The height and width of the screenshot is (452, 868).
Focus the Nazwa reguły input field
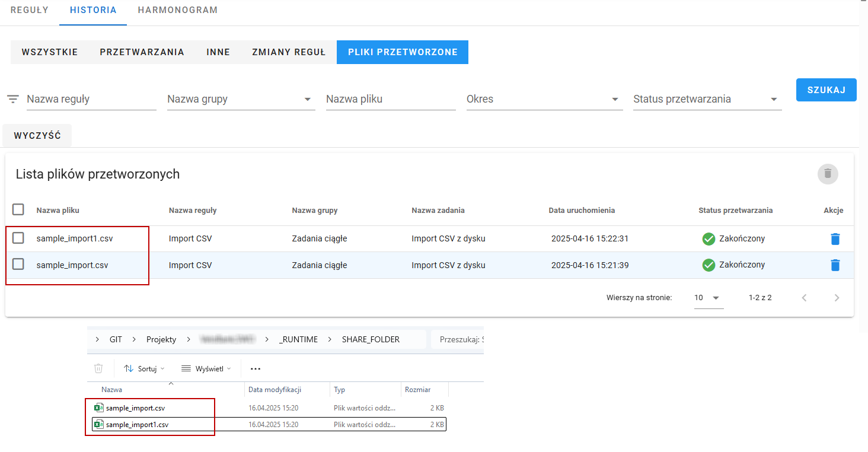click(x=91, y=99)
